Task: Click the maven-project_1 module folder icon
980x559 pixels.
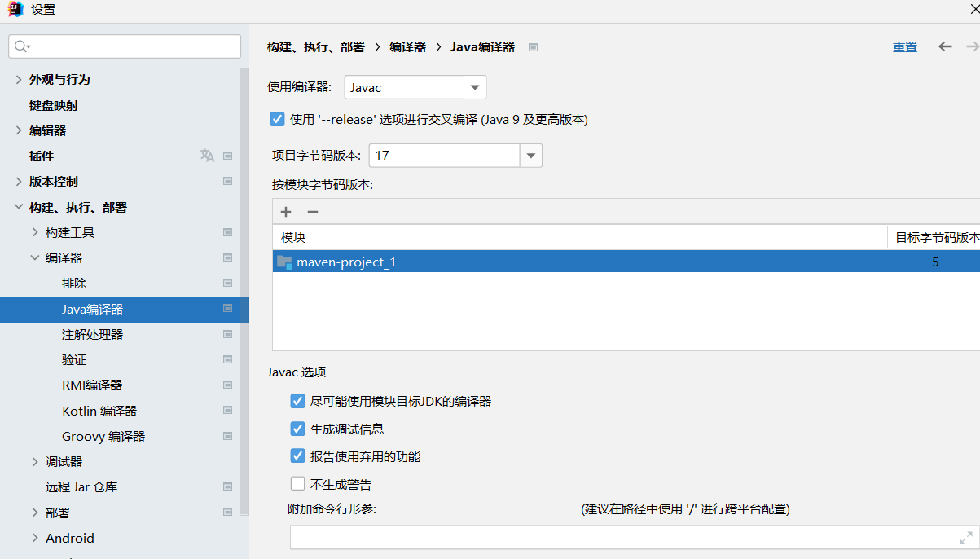Action: [284, 262]
